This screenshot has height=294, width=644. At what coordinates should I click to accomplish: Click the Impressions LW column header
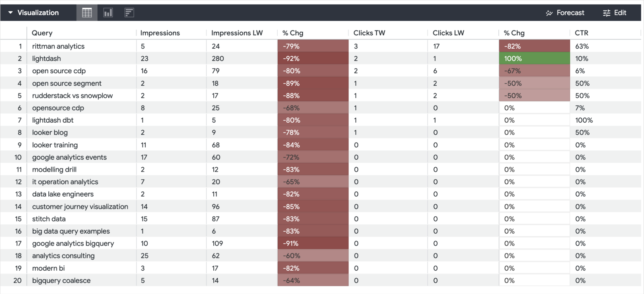pos(237,33)
